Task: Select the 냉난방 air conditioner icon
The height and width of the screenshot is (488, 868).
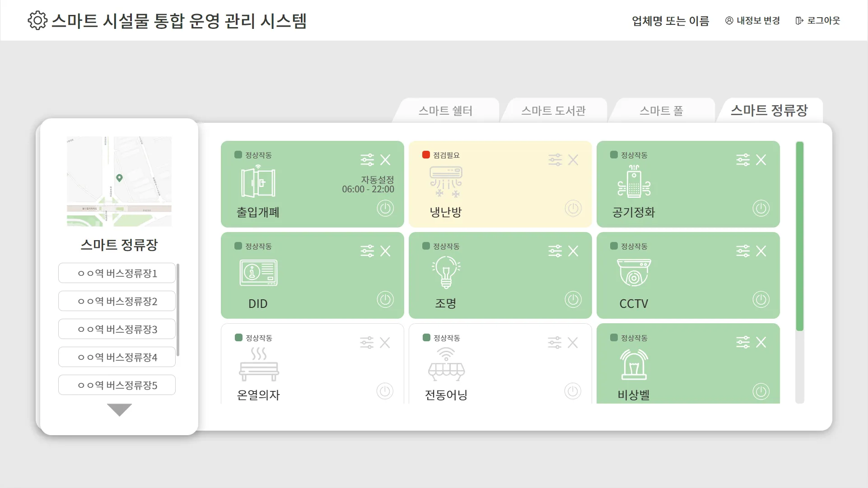Action: click(x=446, y=182)
